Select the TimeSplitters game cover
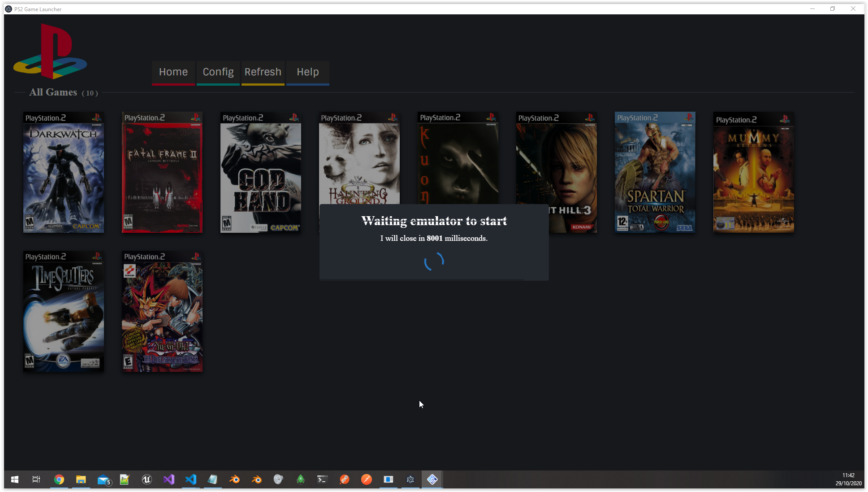The width and height of the screenshot is (868, 492). tap(64, 311)
